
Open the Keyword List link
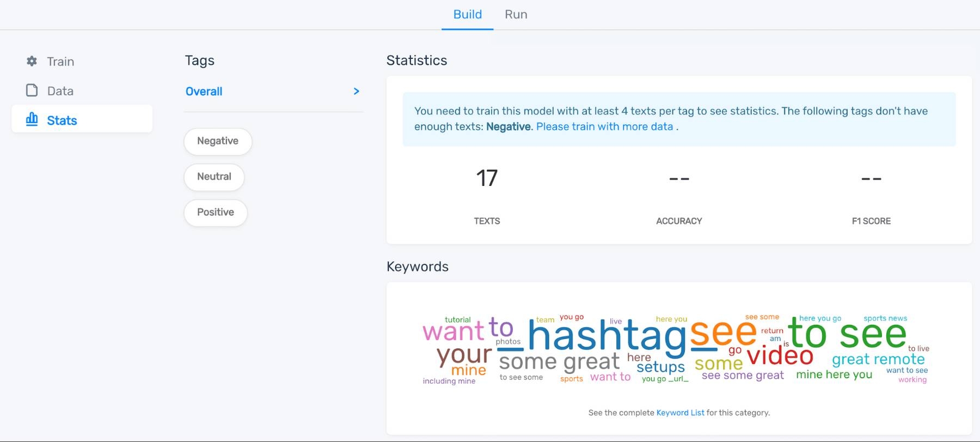click(x=680, y=413)
